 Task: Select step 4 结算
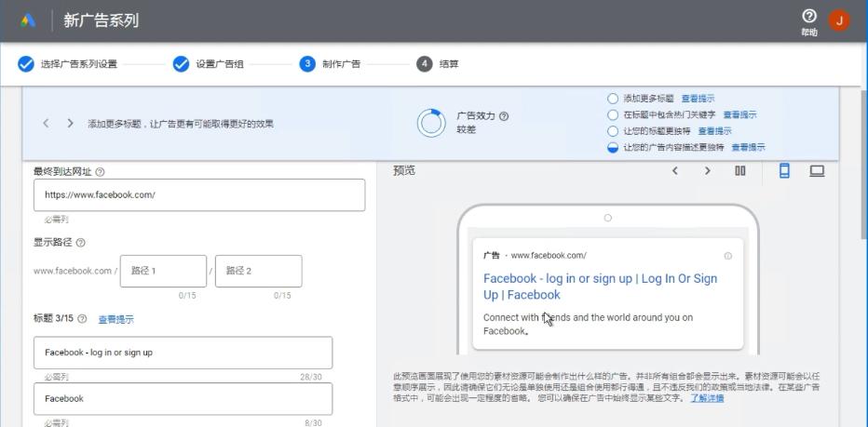pos(438,64)
